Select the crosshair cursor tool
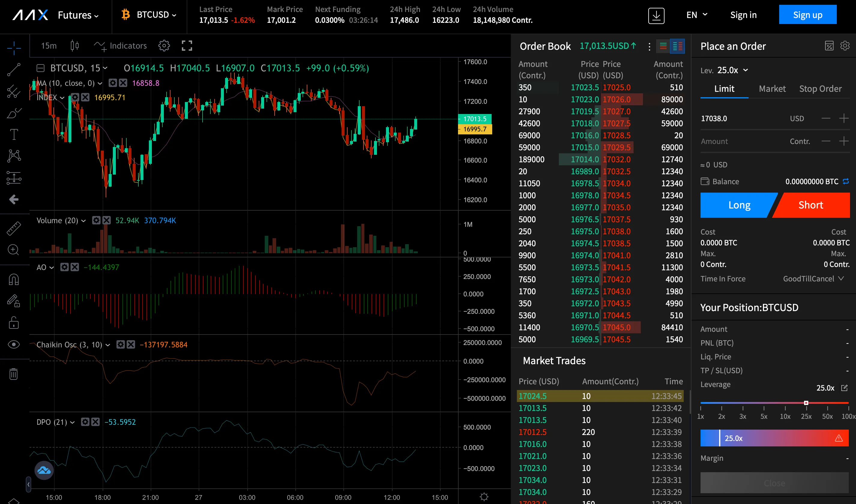The image size is (856, 504). [14, 48]
